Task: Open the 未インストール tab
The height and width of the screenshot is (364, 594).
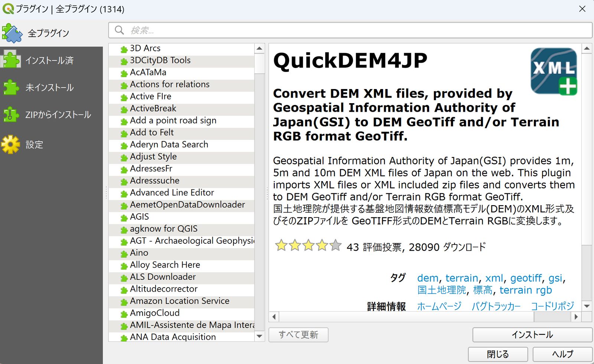Action: 51,88
